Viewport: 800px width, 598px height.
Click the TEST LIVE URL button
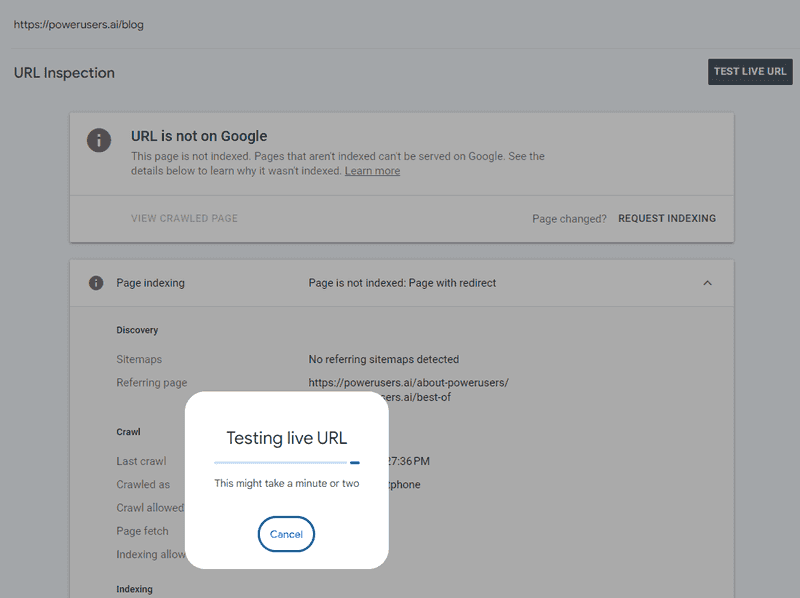coord(750,72)
